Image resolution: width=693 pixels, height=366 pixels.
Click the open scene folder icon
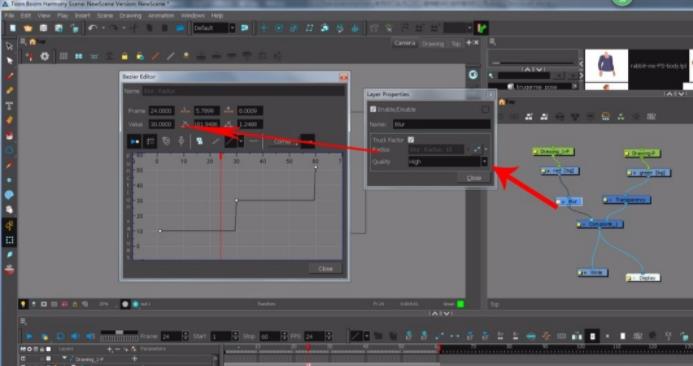28,28
